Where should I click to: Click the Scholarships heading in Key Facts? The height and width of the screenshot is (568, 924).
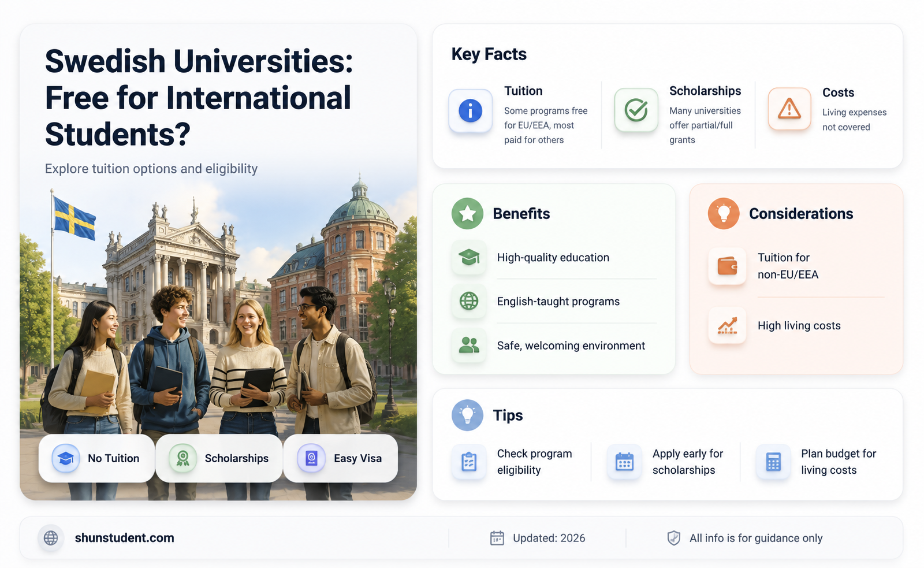[x=705, y=91]
